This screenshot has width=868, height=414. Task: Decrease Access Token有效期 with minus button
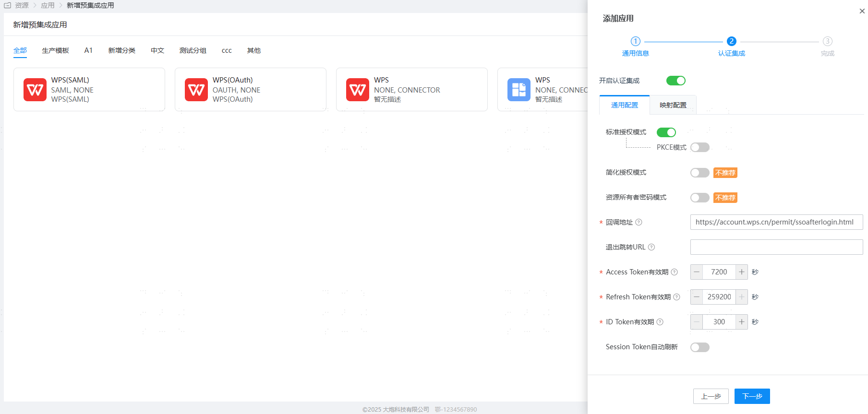tap(697, 272)
